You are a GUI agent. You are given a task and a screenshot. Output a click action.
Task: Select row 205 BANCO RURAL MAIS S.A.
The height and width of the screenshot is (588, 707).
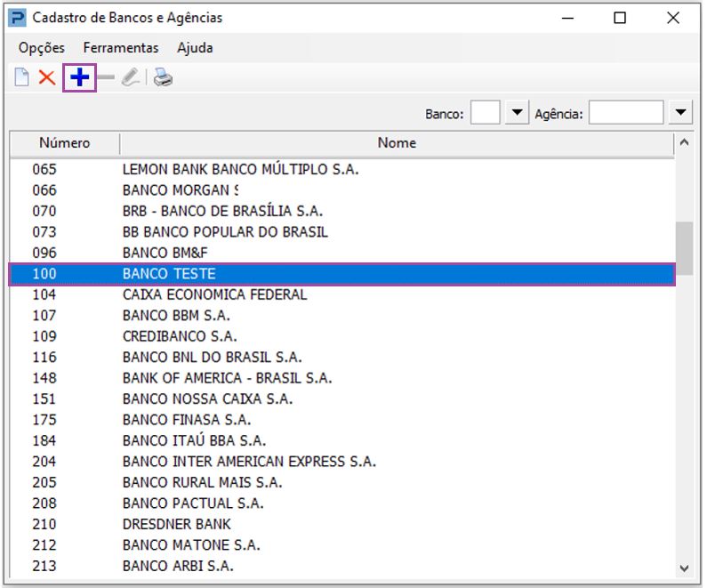point(342,482)
